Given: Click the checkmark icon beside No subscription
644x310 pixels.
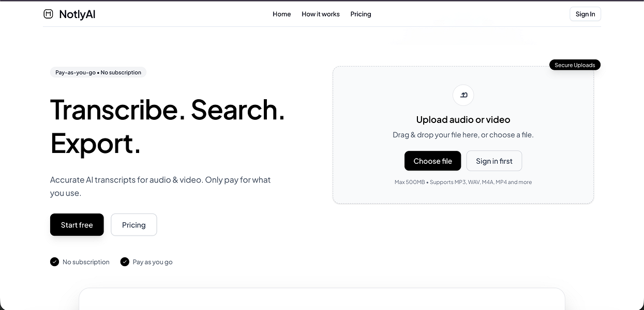Looking at the screenshot, I should point(54,262).
